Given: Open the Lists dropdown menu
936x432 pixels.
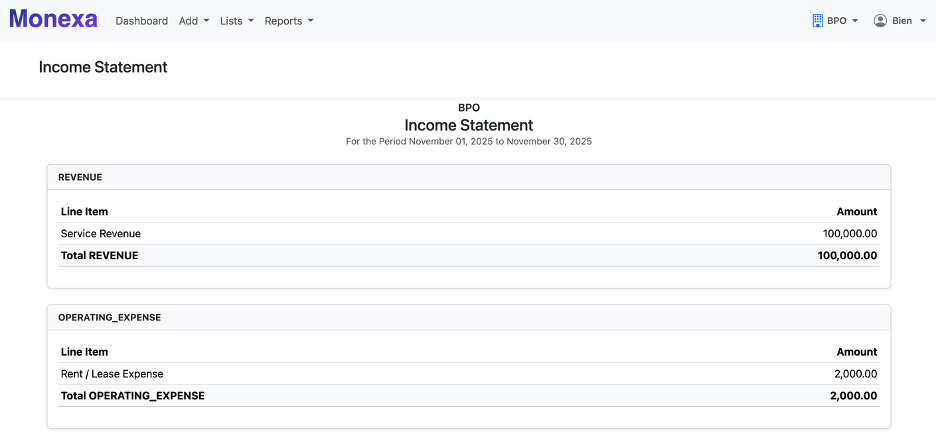Looking at the screenshot, I should coord(236,21).
